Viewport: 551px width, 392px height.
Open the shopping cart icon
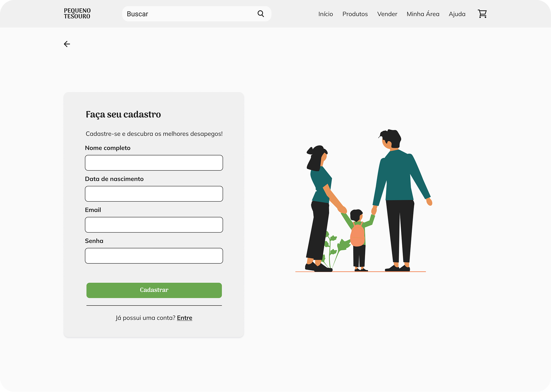482,14
